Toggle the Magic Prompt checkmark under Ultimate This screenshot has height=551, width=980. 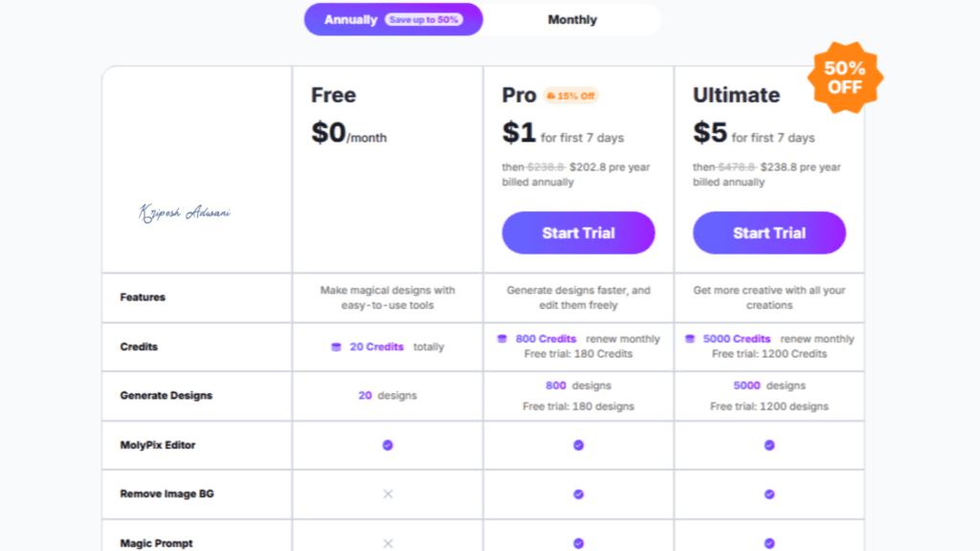(x=769, y=542)
